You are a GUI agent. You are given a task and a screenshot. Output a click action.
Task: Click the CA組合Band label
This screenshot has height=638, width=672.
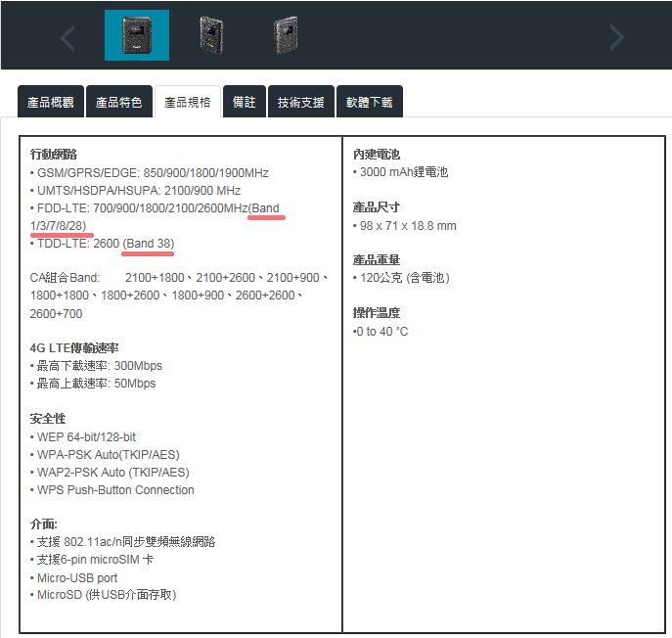coord(65,277)
